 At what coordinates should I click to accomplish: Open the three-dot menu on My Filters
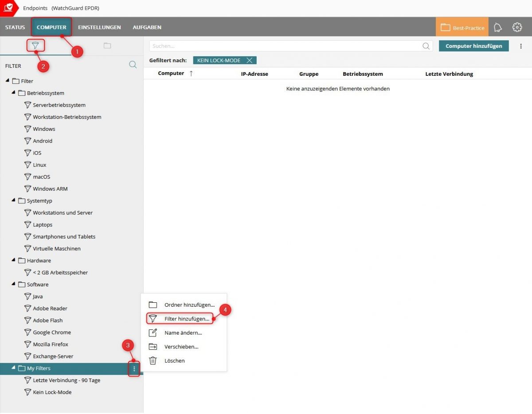point(134,368)
